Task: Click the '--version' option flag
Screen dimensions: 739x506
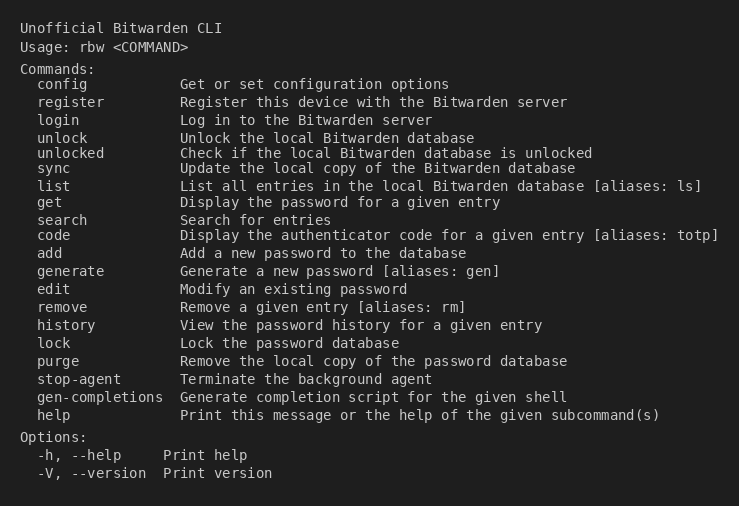Action: 108,473
